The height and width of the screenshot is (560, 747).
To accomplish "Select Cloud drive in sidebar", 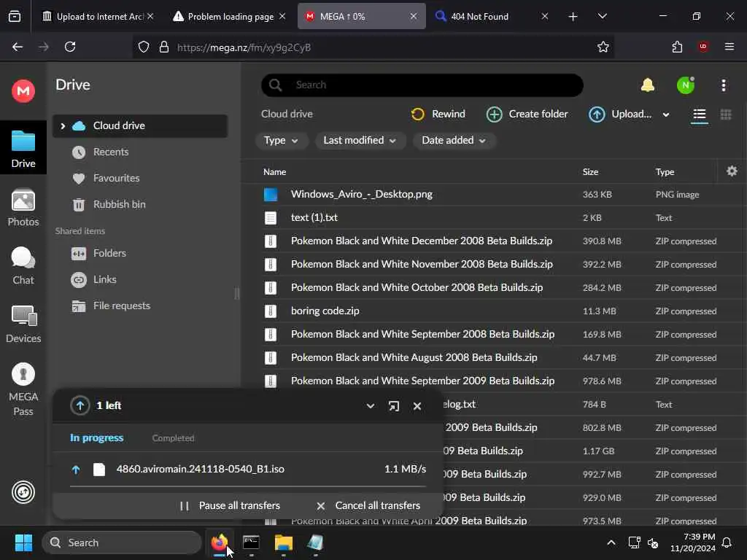I will coord(140,125).
